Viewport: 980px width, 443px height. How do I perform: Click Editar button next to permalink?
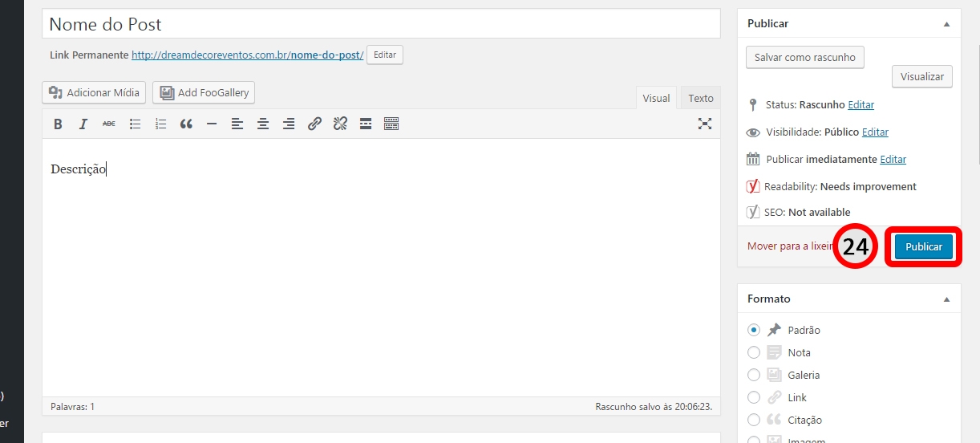385,55
